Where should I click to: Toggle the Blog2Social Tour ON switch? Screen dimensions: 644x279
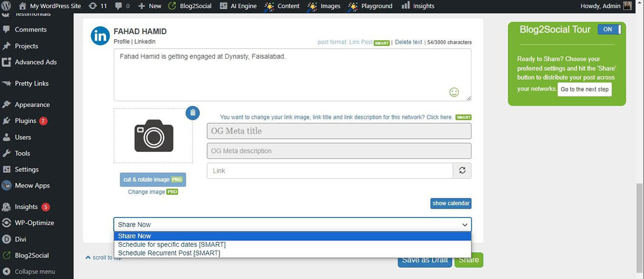pyautogui.click(x=609, y=29)
